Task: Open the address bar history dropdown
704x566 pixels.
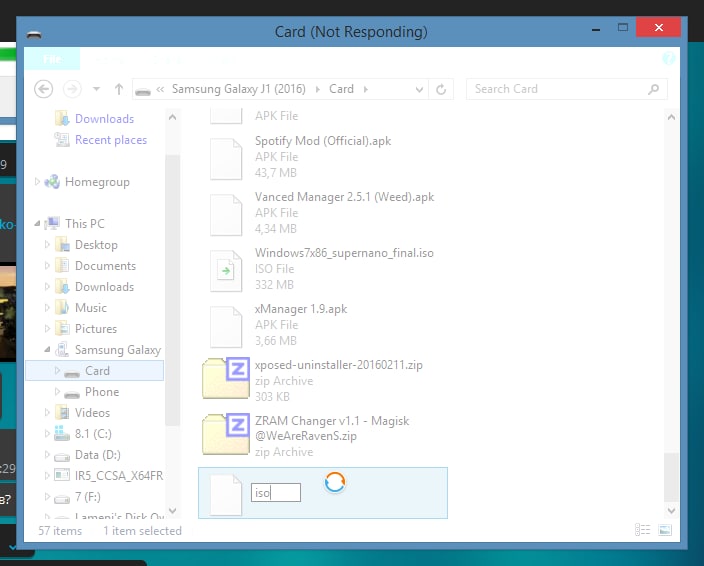Action: 419,89
